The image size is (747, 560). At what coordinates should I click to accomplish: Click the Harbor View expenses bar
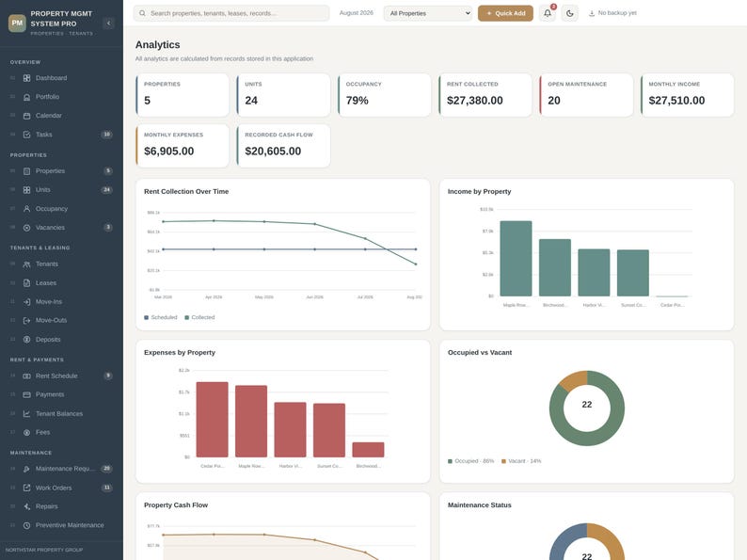coord(290,430)
